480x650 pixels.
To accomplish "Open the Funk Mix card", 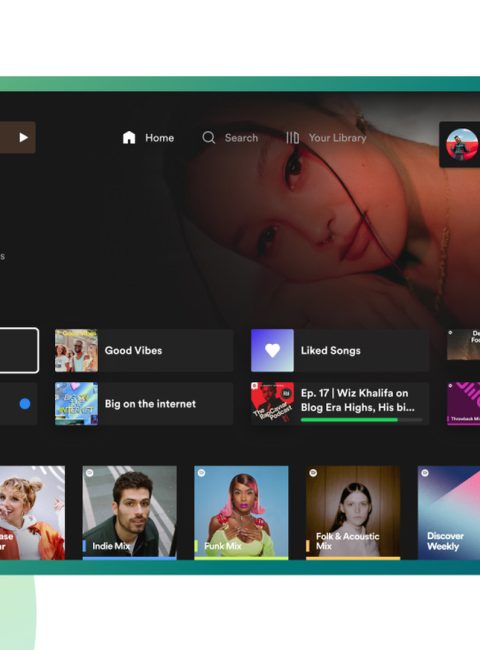I will 241,513.
